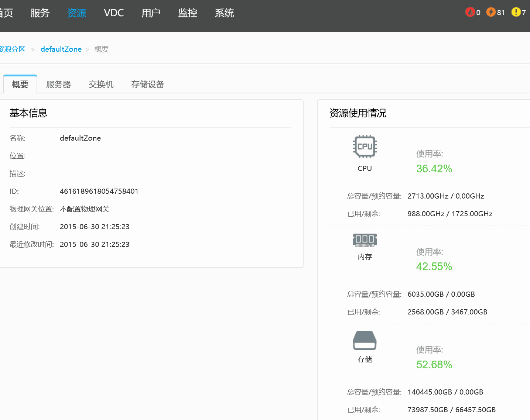Open the 系统 system menu
Image resolution: width=530 pixels, height=420 pixels.
point(224,13)
